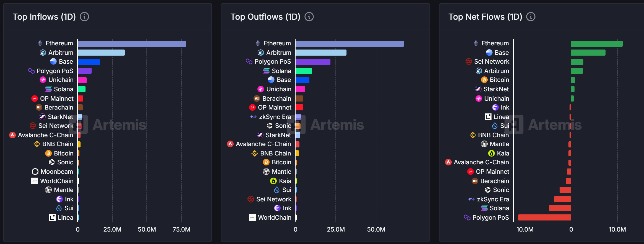Image resolution: width=644 pixels, height=244 pixels.
Task: Click the info icon beside Top Inflows (1D)
Action: 84,17
